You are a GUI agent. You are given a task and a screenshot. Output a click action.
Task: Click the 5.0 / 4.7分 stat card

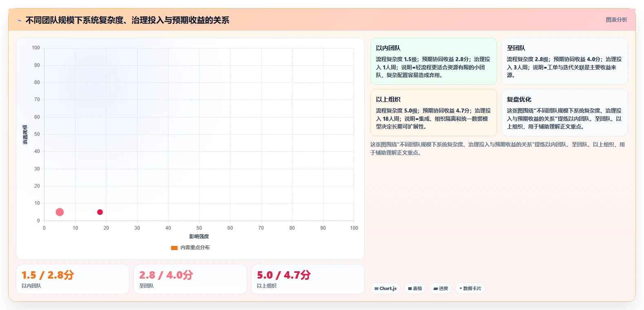click(308, 279)
